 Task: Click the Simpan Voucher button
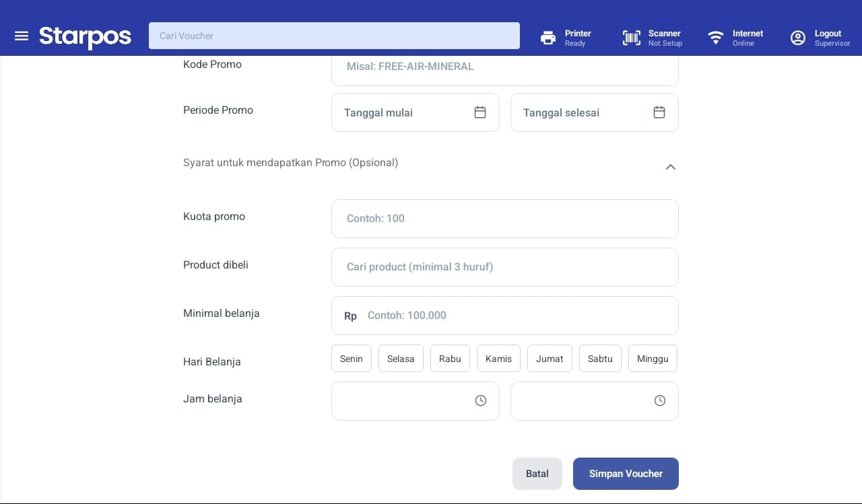click(x=626, y=474)
